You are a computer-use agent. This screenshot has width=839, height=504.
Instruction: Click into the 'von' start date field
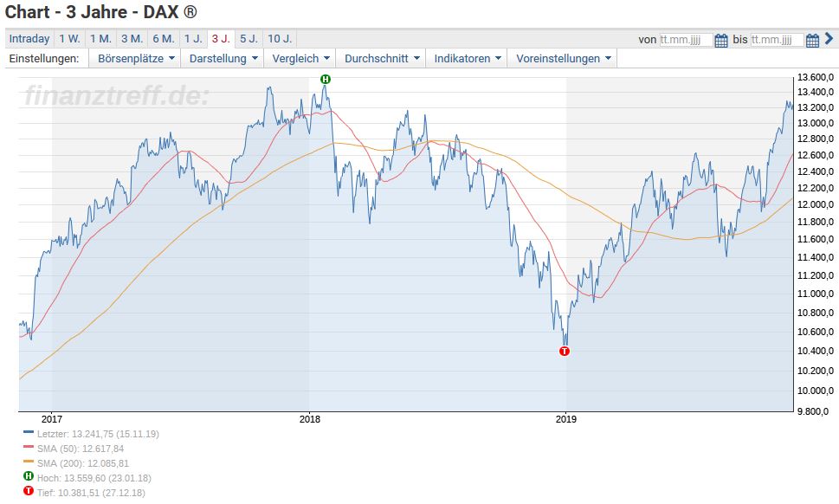click(686, 40)
